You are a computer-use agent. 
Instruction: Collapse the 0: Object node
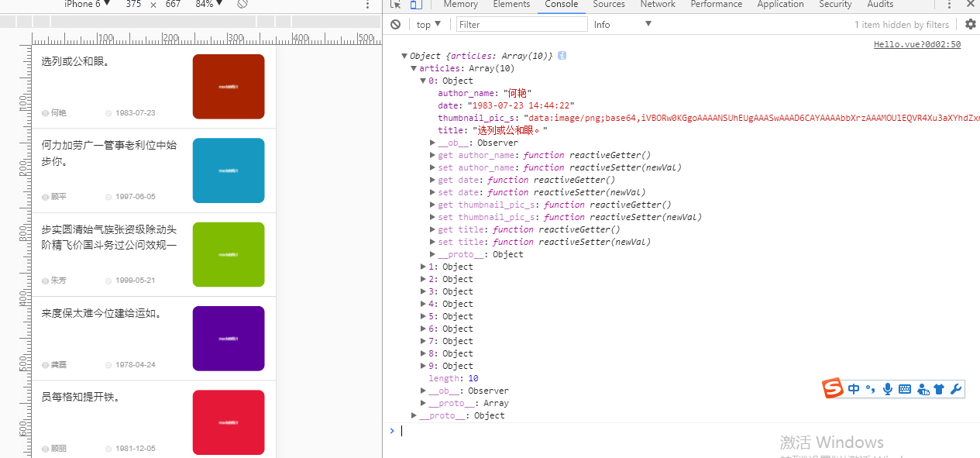pos(423,81)
